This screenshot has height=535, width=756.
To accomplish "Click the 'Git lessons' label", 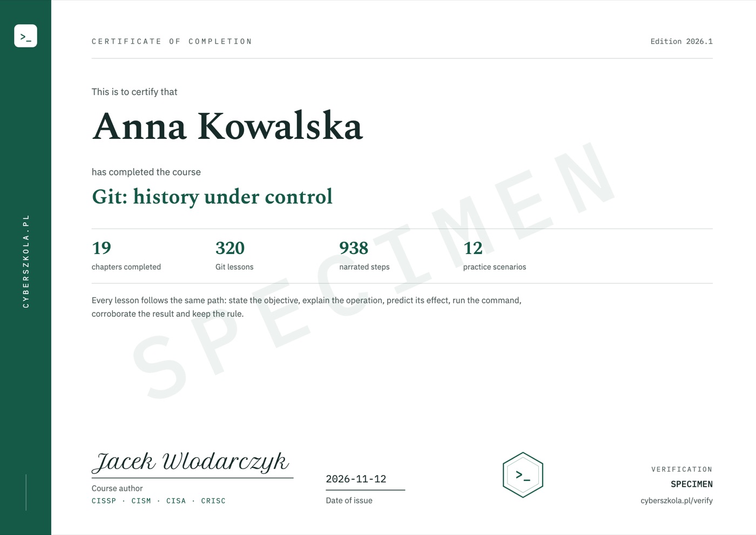I will (234, 267).
